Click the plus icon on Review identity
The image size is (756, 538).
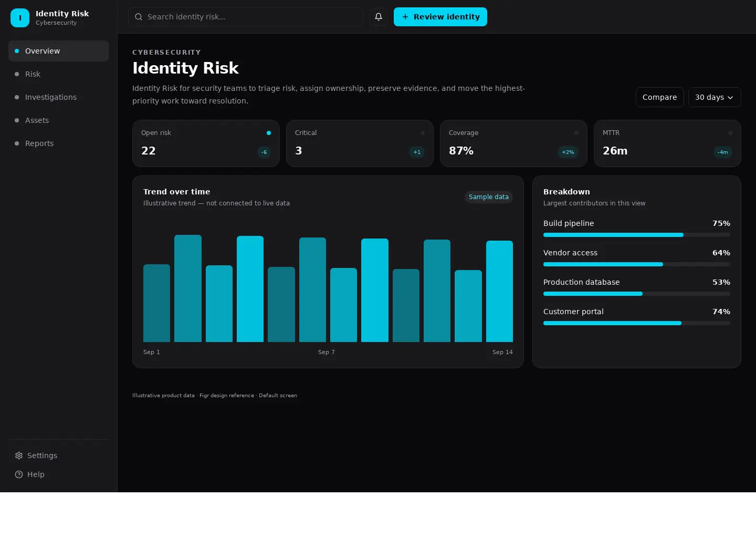point(405,17)
